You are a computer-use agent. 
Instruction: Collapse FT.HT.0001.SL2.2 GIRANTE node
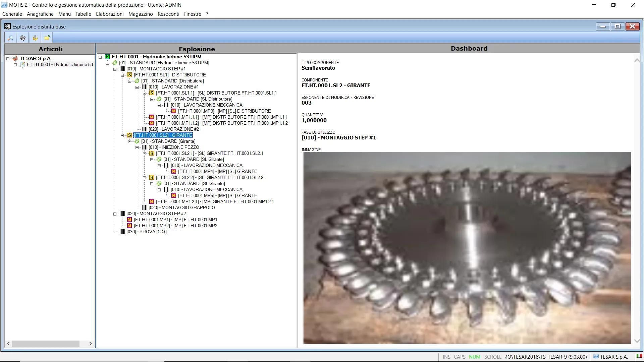[145, 177]
